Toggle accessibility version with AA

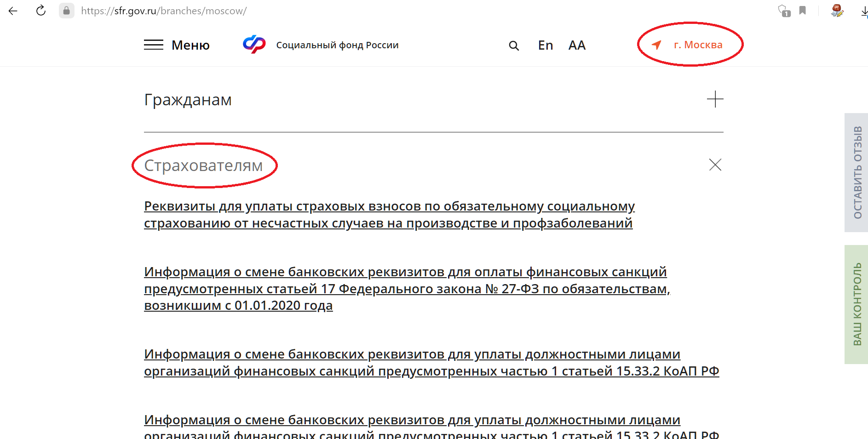coord(577,45)
